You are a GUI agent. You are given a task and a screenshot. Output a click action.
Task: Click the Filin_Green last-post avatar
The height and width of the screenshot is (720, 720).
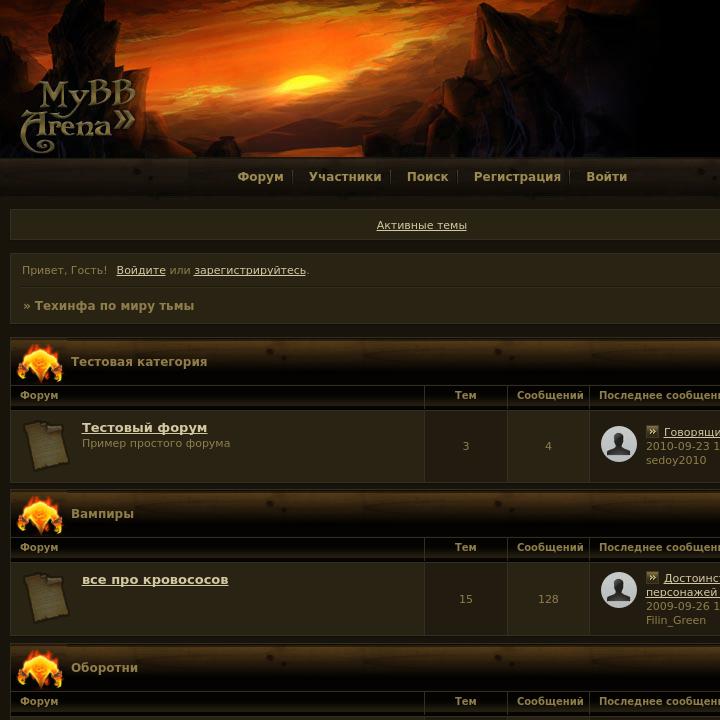[619, 590]
